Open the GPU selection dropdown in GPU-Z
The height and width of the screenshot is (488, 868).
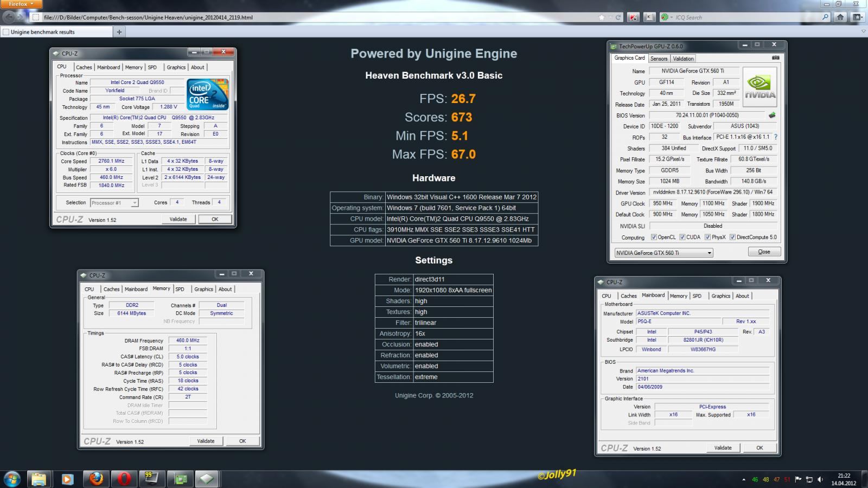663,253
